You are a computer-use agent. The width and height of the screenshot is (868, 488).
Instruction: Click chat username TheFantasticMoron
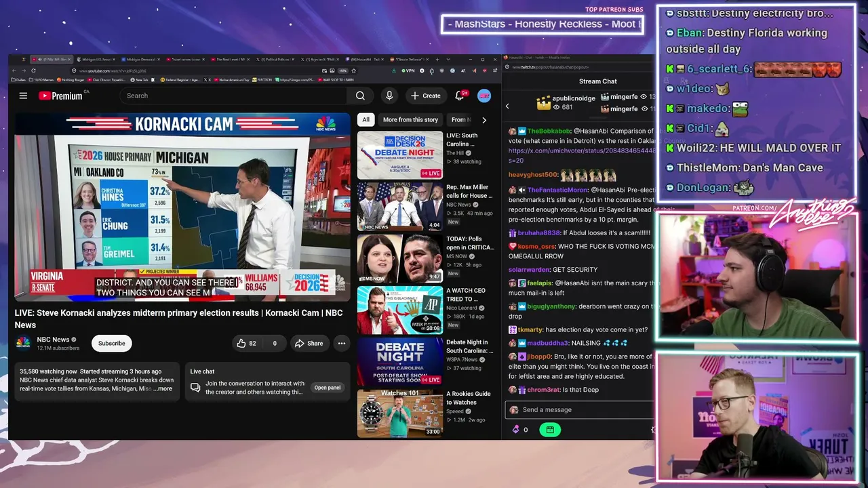pos(558,190)
